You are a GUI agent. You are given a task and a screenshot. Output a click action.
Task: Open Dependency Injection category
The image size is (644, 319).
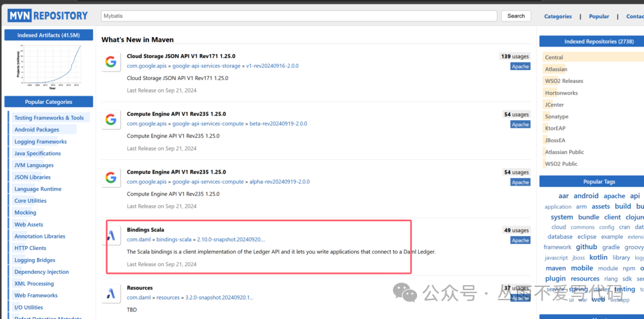[42, 272]
